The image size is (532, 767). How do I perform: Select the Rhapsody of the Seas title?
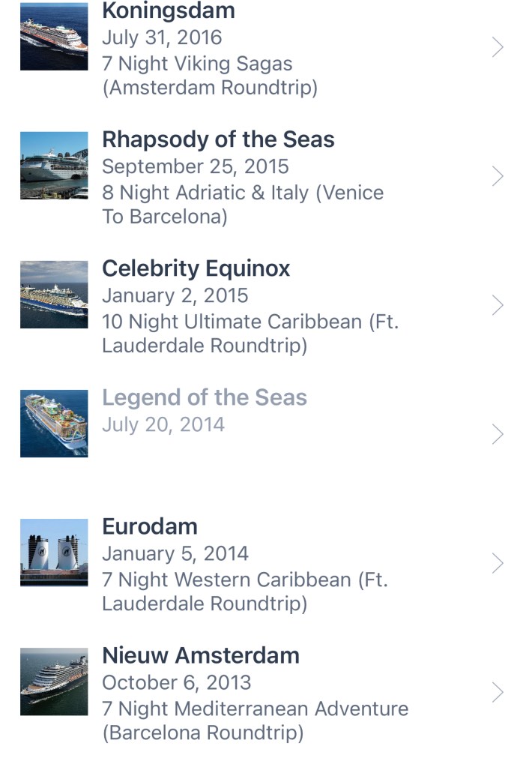click(218, 139)
